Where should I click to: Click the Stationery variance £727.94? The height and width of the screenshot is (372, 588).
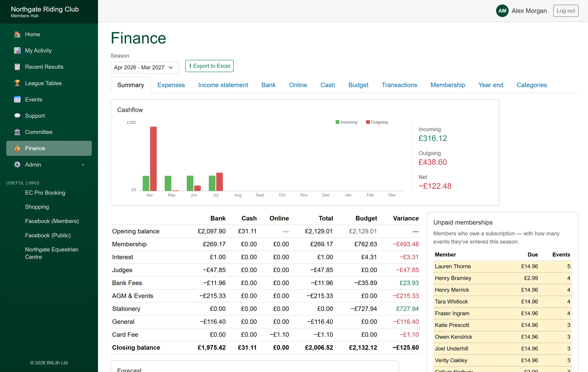(407, 309)
